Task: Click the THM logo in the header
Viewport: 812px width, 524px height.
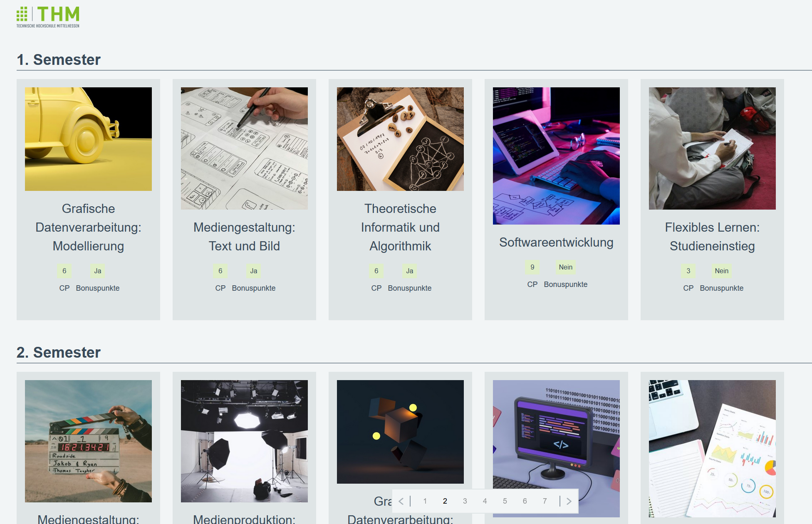Action: tap(48, 17)
